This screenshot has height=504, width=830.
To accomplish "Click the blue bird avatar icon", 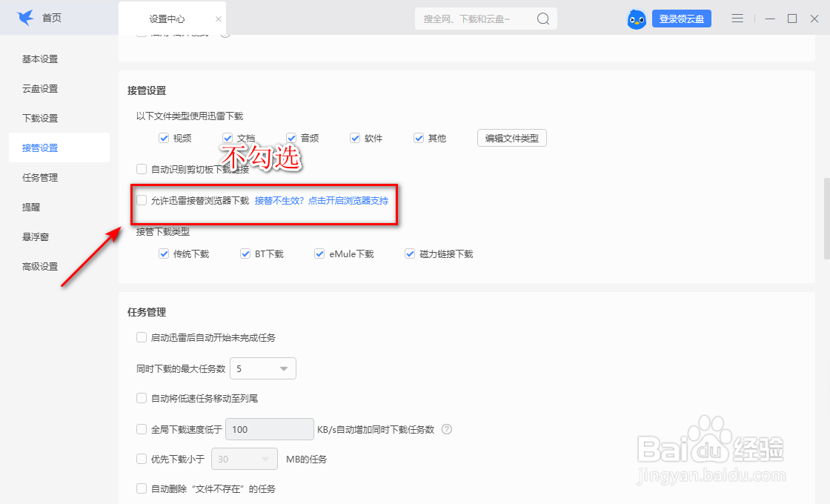I will [637, 19].
